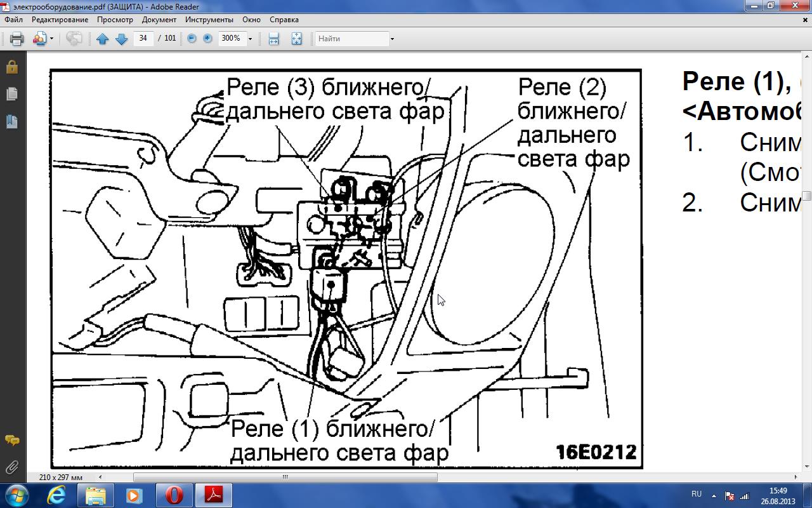The width and height of the screenshot is (812, 508).
Task: Open the Windows Start menu
Action: pos(17,495)
